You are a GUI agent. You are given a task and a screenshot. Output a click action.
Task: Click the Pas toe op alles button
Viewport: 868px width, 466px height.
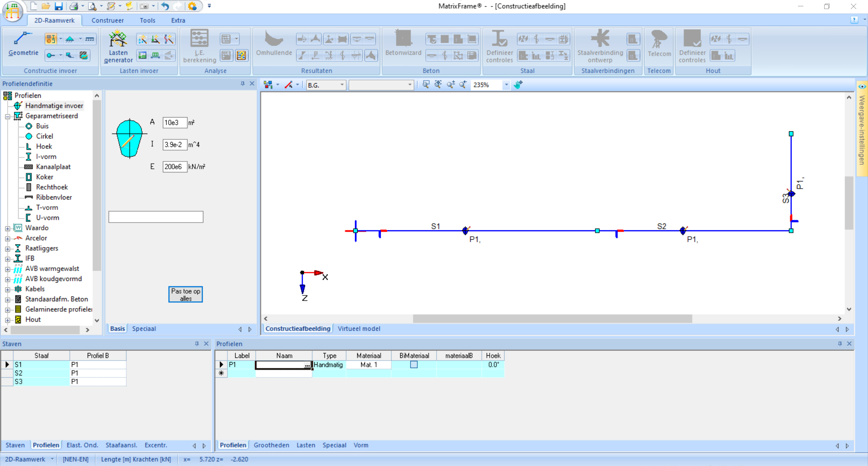(x=185, y=295)
